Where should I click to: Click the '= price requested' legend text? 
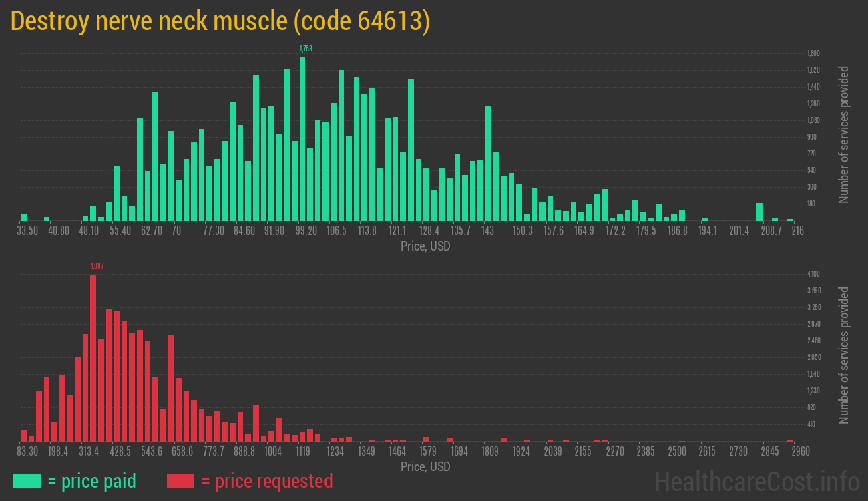click(x=266, y=481)
